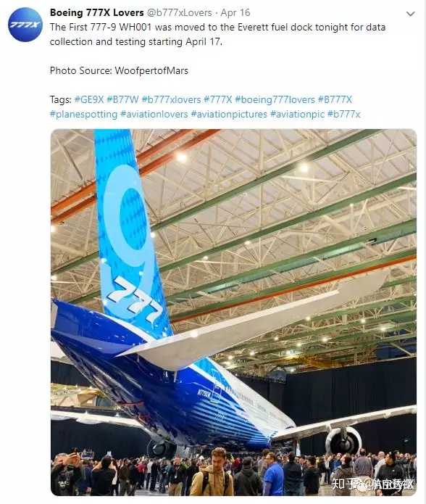Open the 777X tail photo

point(233,312)
